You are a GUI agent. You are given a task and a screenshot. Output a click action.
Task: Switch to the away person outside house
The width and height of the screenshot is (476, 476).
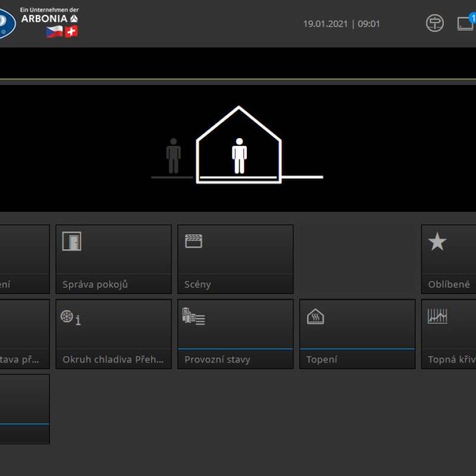pyautogui.click(x=173, y=156)
